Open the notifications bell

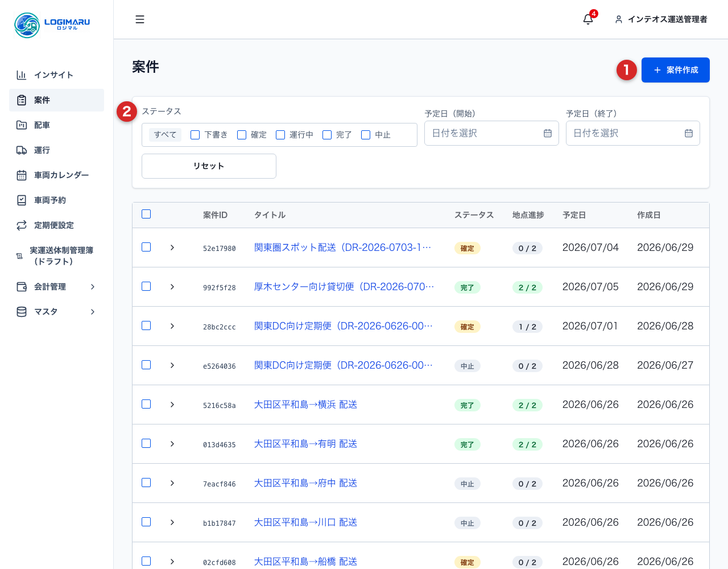[x=588, y=19]
